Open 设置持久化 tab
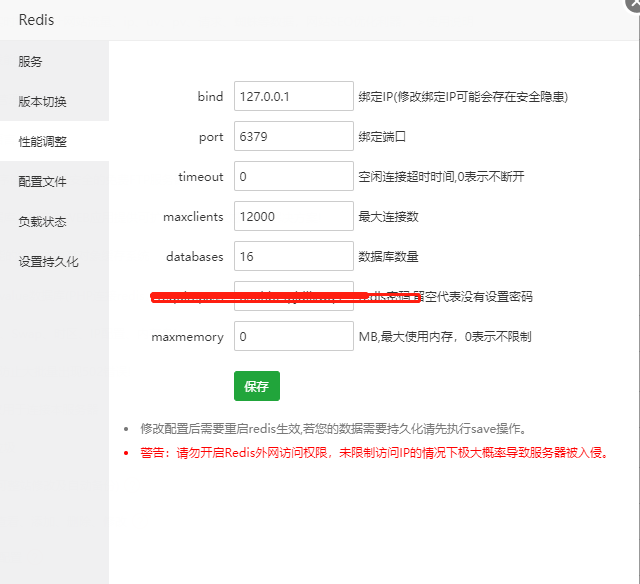Screen dimensions: 640x584 click(54, 261)
